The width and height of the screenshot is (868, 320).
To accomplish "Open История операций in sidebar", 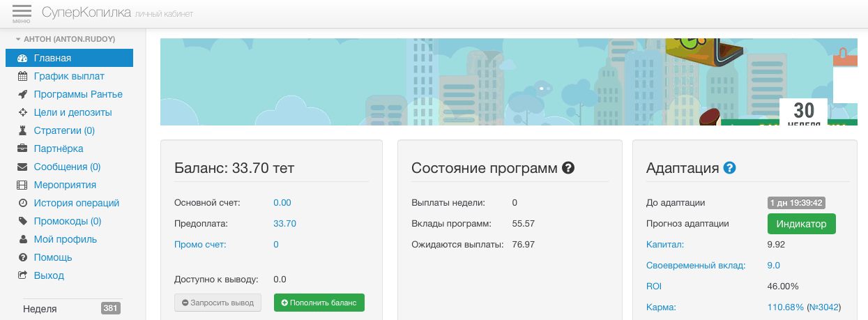I will point(77,203).
